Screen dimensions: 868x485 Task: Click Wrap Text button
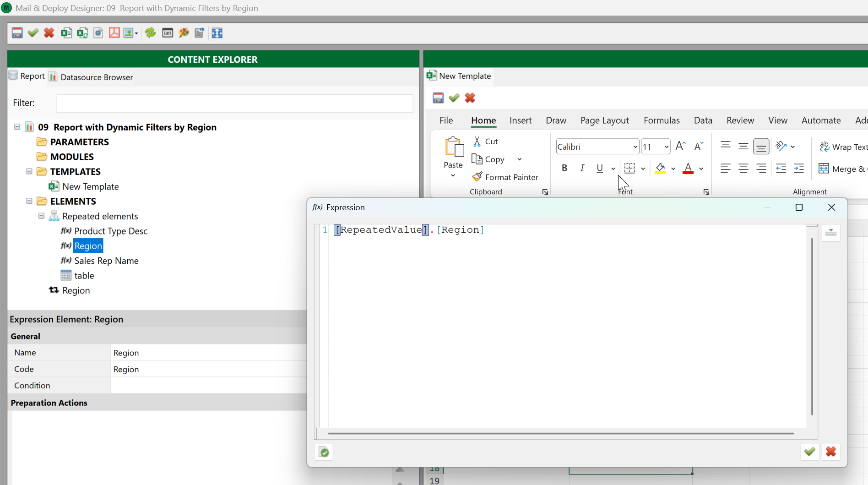[843, 147]
